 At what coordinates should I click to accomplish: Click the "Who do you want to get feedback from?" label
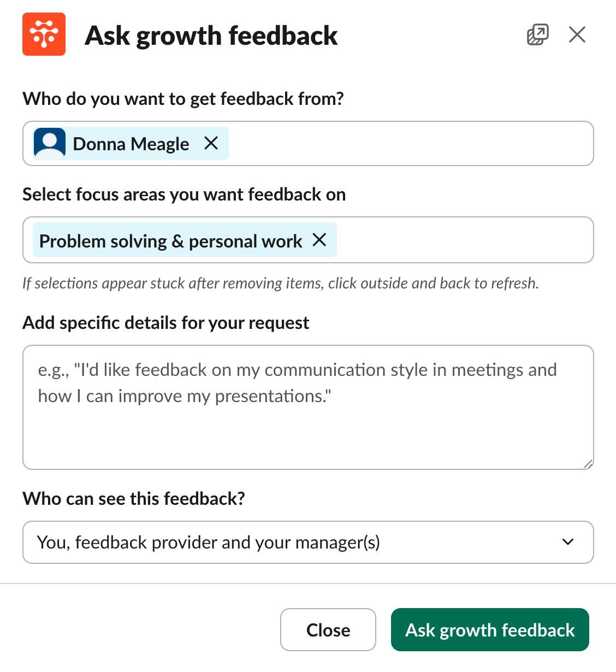coord(183,99)
